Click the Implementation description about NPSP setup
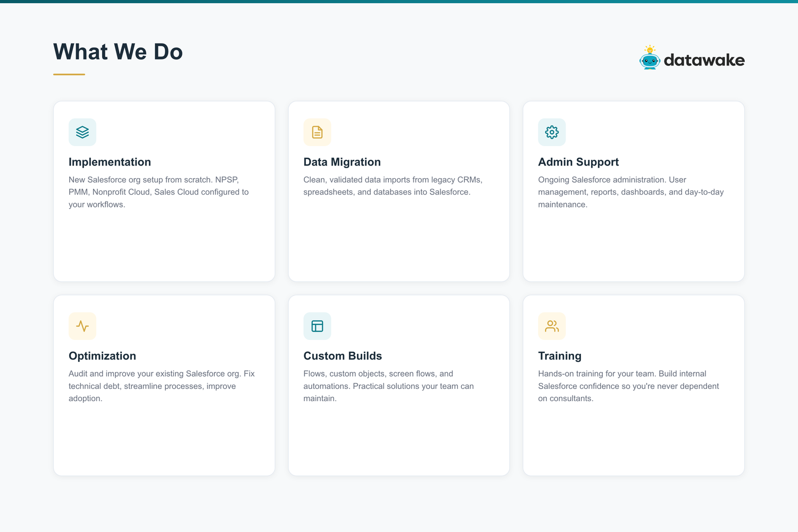Screen dimensions: 798x532 [x=159, y=192]
